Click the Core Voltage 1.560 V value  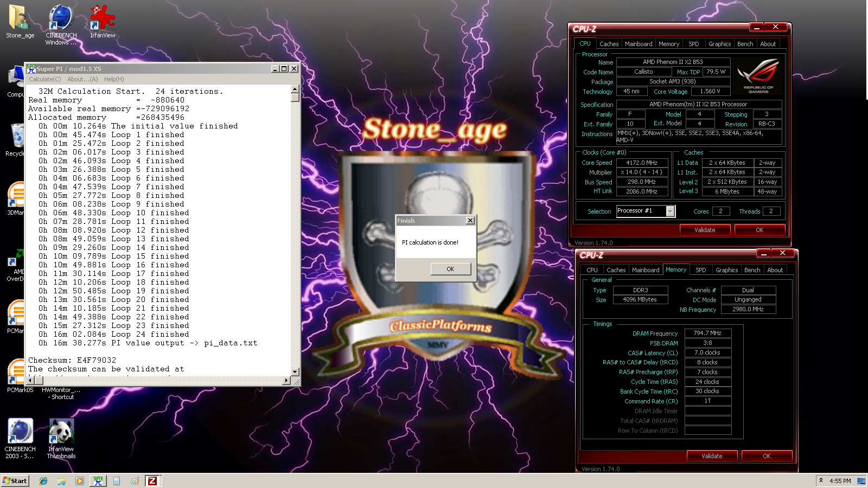tap(710, 91)
